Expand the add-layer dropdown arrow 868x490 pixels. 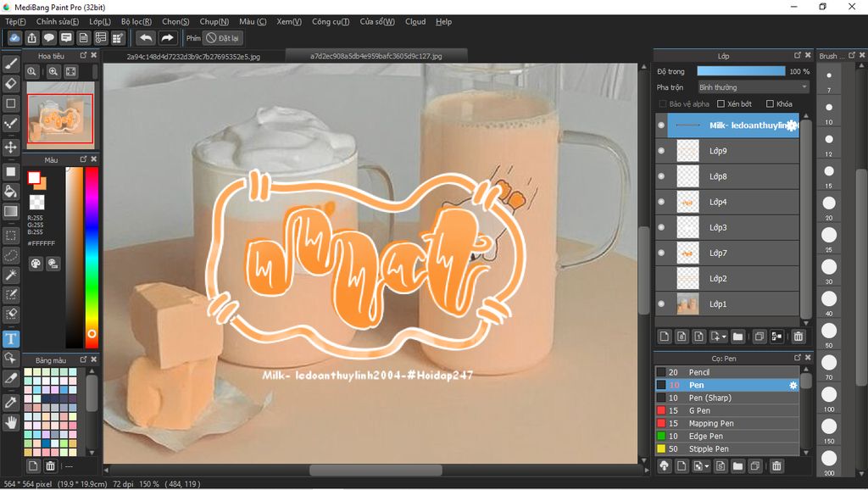tap(724, 337)
